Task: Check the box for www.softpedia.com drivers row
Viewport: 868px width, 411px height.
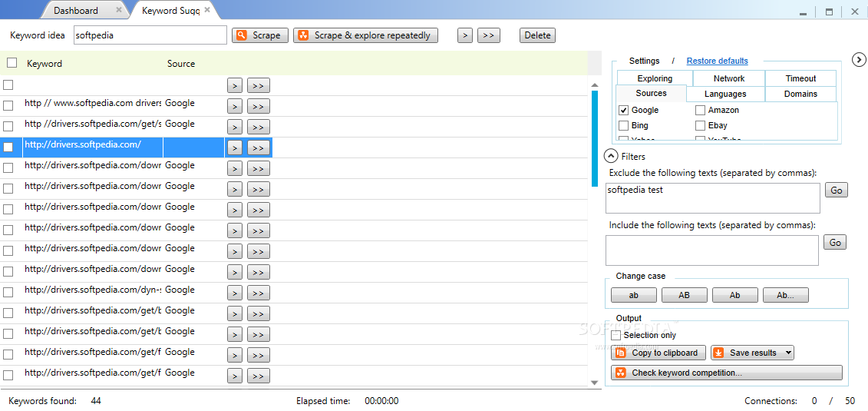Action: 8,105
